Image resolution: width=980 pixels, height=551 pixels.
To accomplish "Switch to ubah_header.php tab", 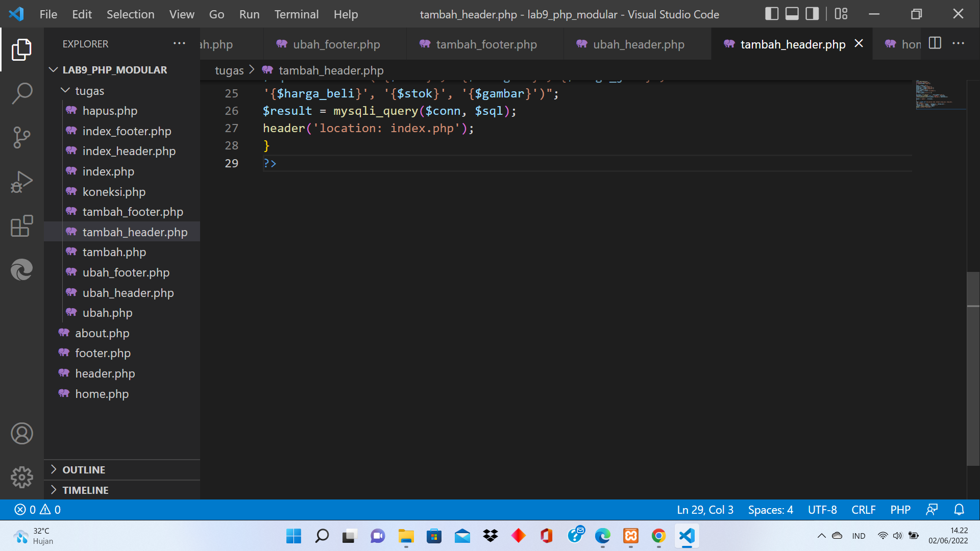I will pos(638,44).
